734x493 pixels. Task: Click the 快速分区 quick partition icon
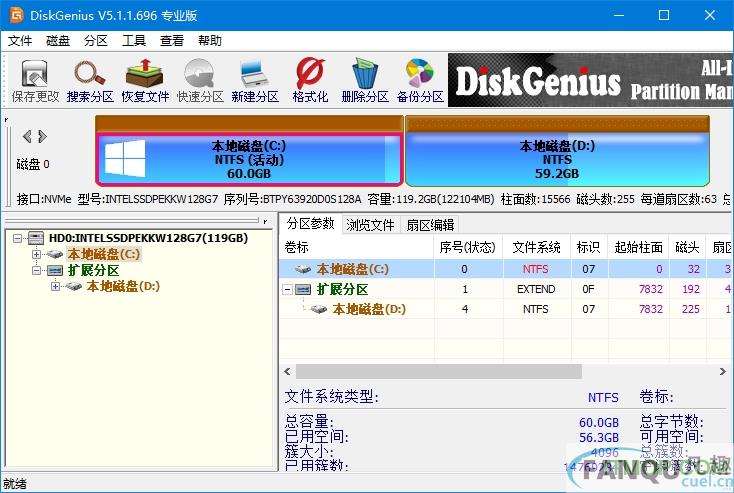[x=200, y=81]
